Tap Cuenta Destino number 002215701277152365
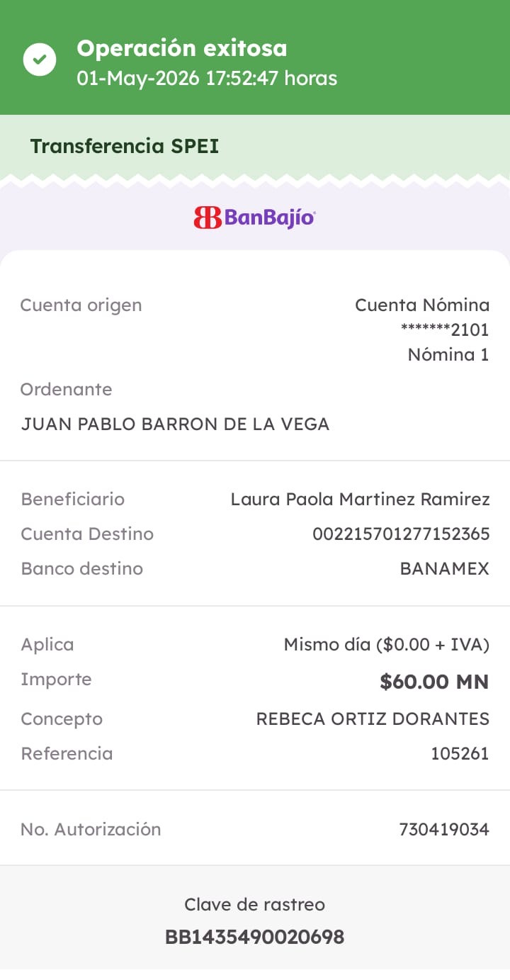Screen dimensions: 510x980 click(x=401, y=534)
